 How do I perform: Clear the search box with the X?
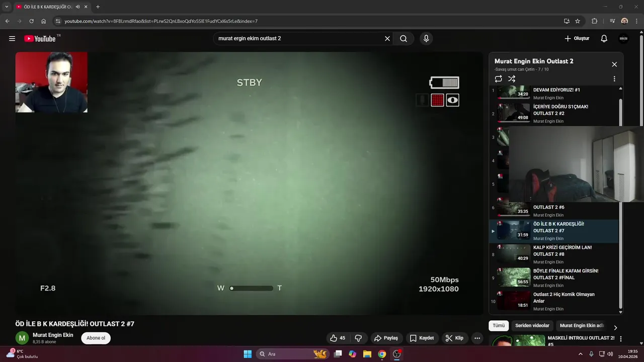click(x=387, y=39)
